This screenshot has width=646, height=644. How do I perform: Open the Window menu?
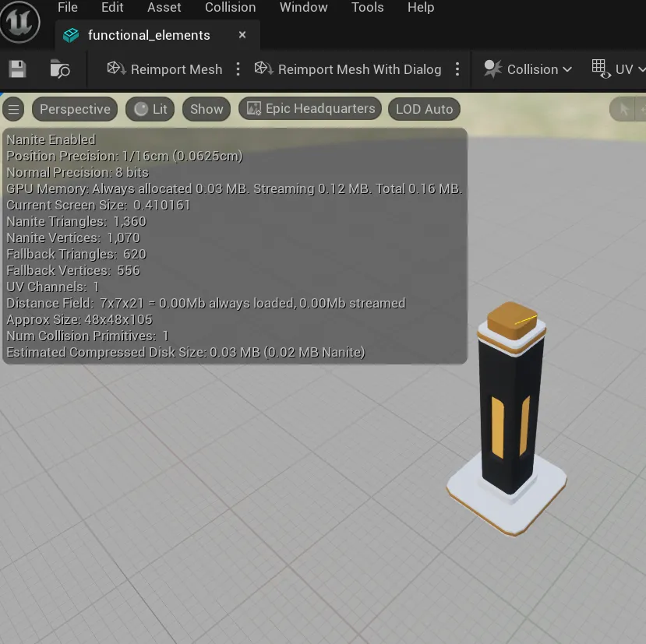[x=304, y=8]
